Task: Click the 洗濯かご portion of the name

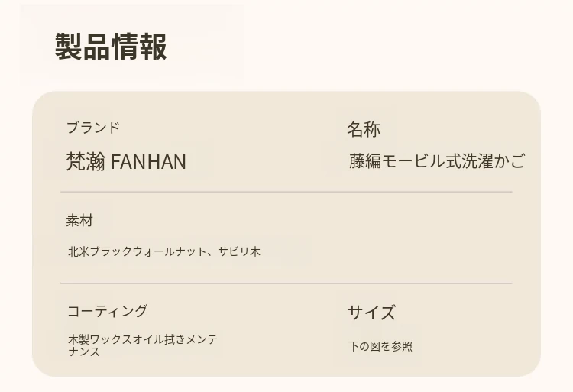Action: (494, 161)
